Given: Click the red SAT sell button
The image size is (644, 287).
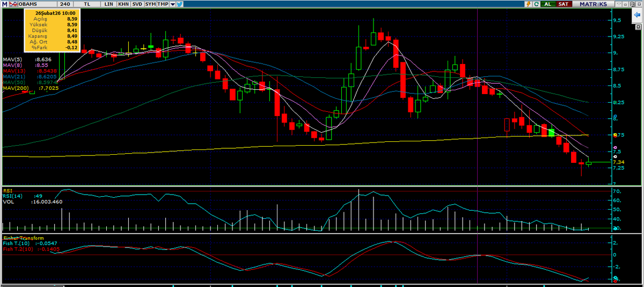Looking at the screenshot, I should tap(563, 4).
